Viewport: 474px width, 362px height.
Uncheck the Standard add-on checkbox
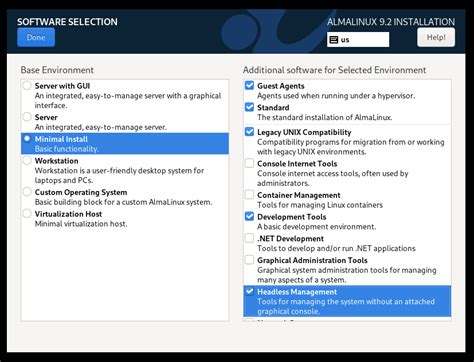(249, 107)
